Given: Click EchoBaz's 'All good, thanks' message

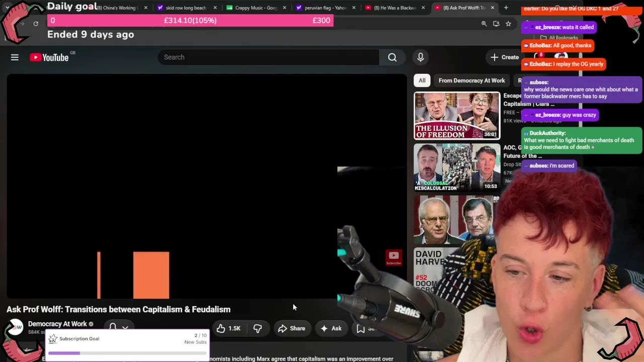Looking at the screenshot, I should pyautogui.click(x=557, y=45).
